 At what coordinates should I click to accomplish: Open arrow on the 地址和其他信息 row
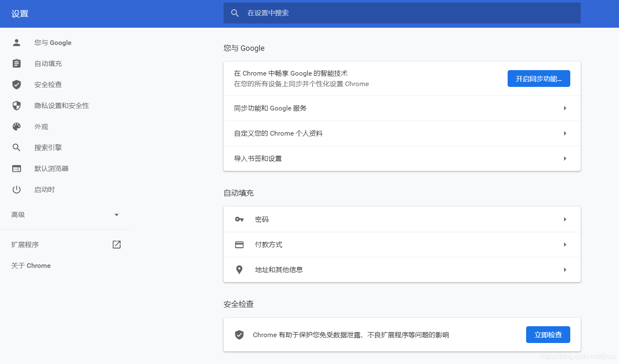565,270
